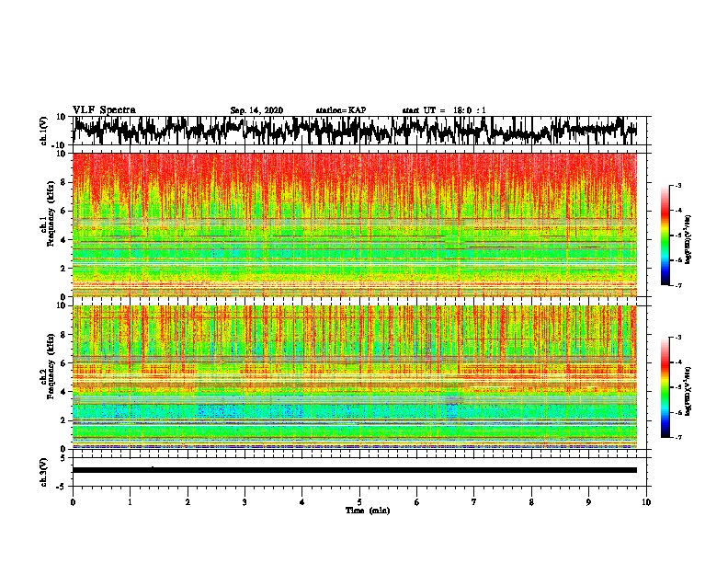This screenshot has height=563, width=728.
Task: Click the ch.2 spectrogram panel
Action: coord(355,377)
